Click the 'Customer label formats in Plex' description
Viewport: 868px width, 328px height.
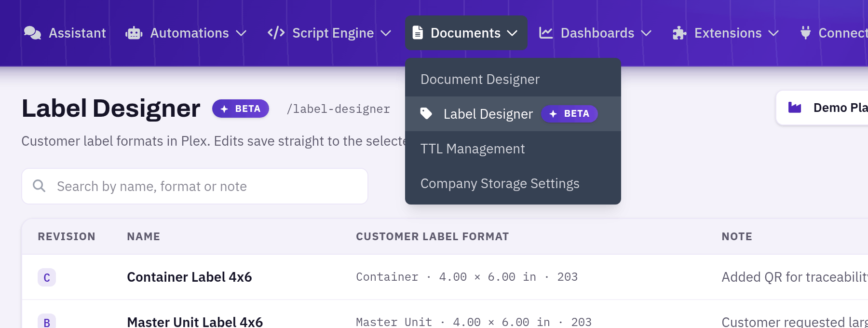point(214,141)
